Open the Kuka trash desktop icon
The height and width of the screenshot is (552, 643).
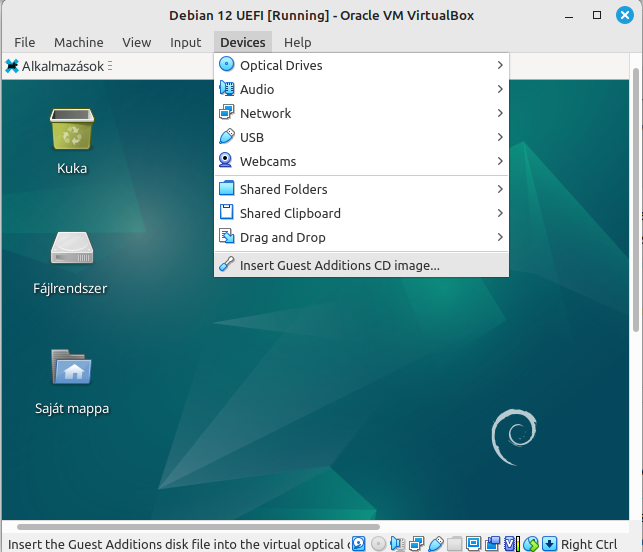tap(72, 132)
